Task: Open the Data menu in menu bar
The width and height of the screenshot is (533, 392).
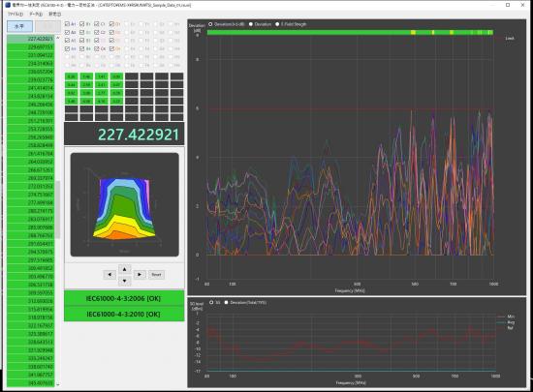Action: pyautogui.click(x=36, y=15)
